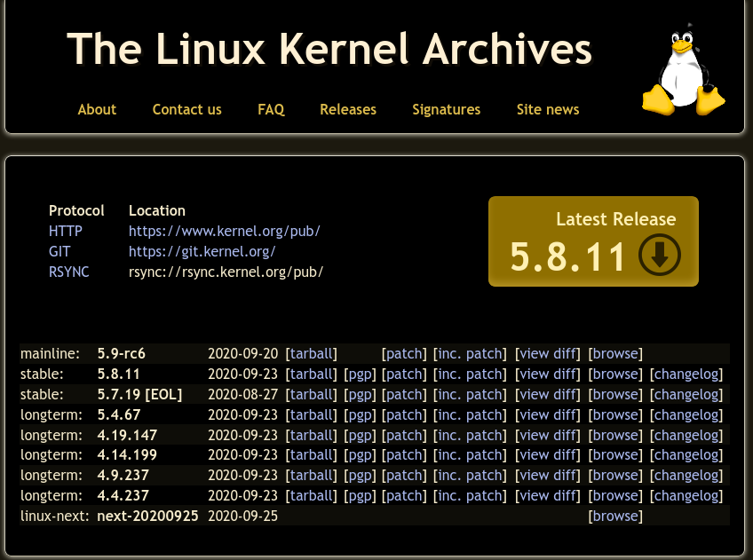Image resolution: width=753 pixels, height=560 pixels.
Task: Open the https://git.kernel.org/ link
Action: point(202,251)
